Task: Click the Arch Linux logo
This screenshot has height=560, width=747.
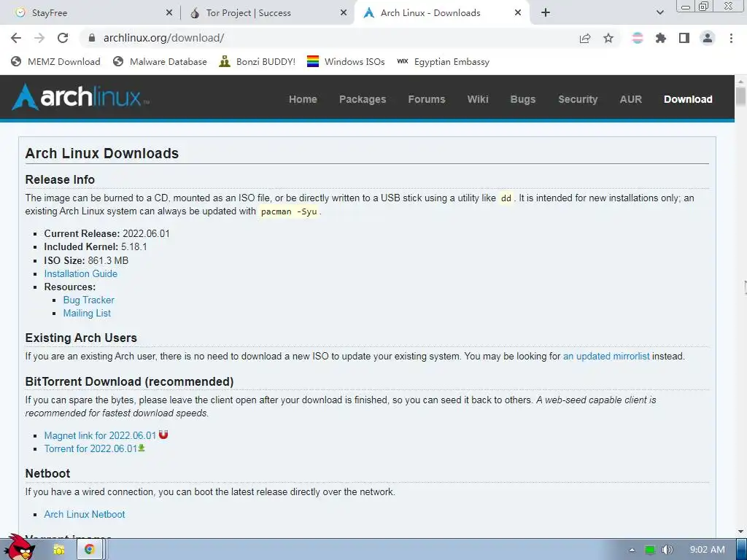Action: click(80, 97)
